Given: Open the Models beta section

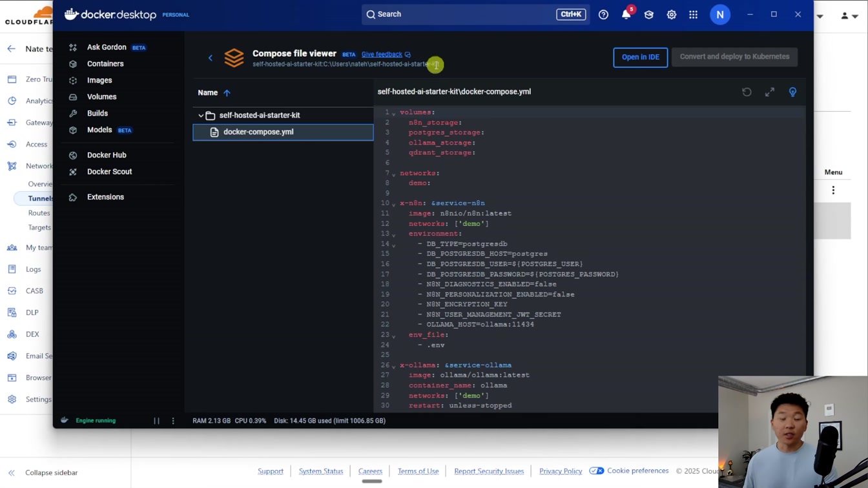Looking at the screenshot, I should [99, 130].
